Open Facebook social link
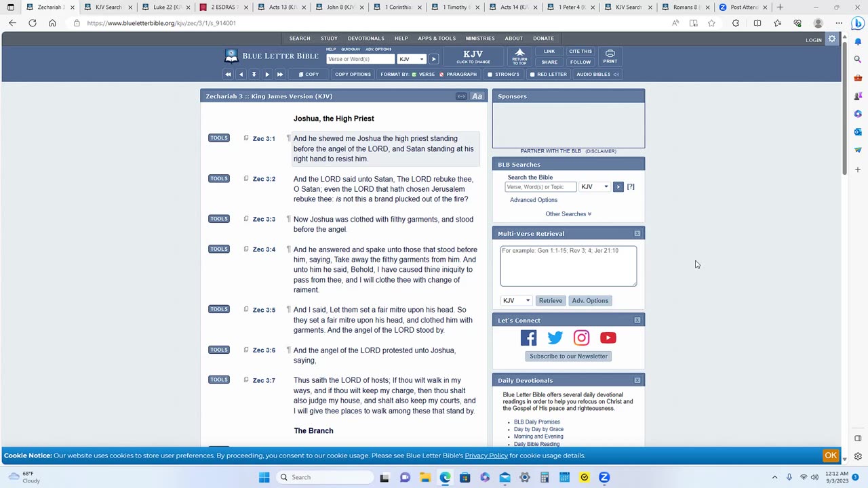 (528, 338)
